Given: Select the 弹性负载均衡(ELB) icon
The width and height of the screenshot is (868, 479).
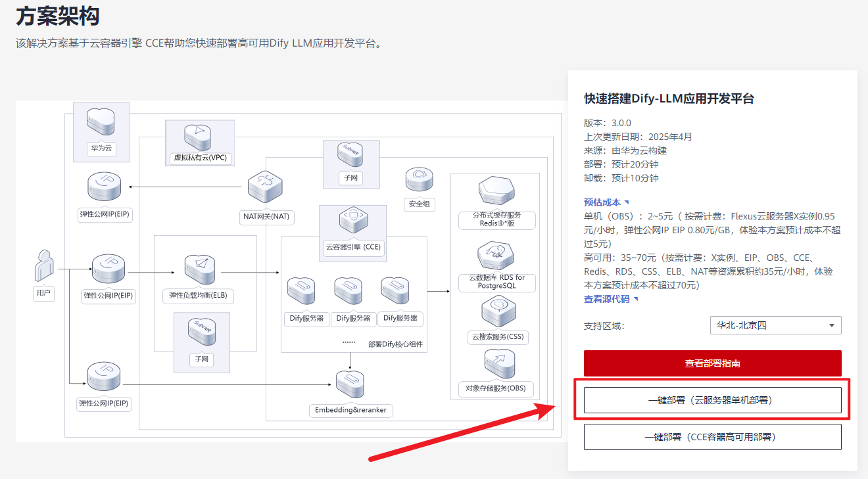Looking at the screenshot, I should click(201, 271).
